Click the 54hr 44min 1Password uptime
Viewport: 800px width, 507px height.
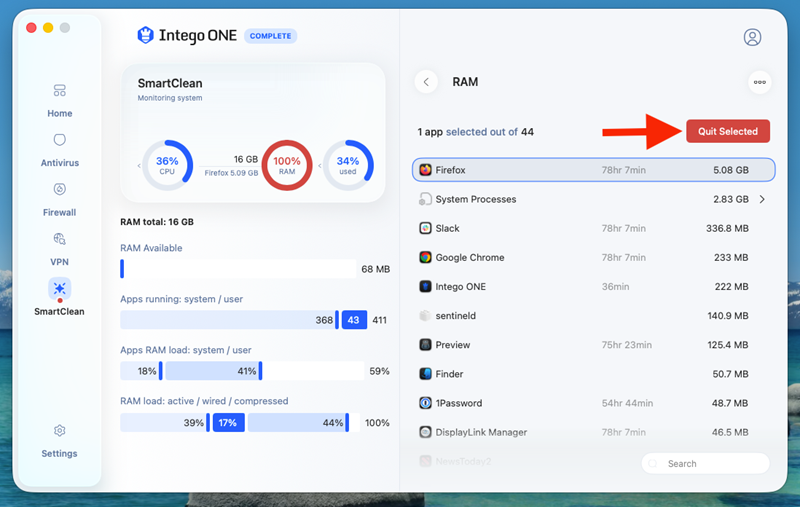click(x=627, y=403)
